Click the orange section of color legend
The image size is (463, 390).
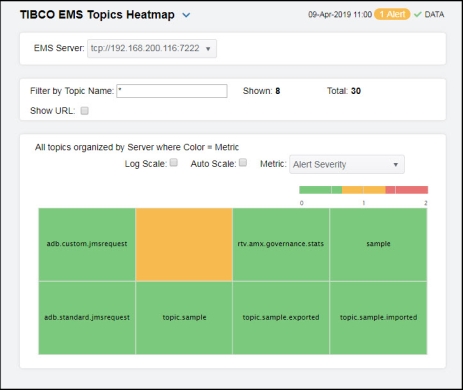[364, 190]
